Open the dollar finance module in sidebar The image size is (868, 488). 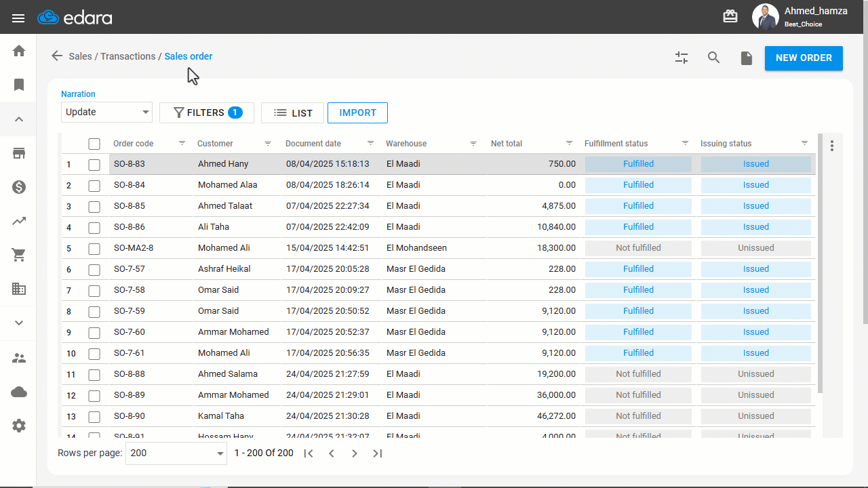[19, 187]
